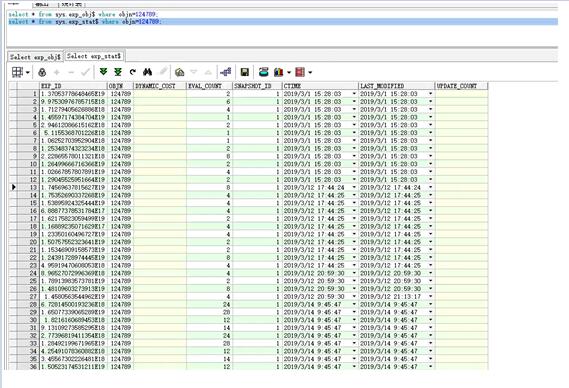Click EVAL_COUNT cell in row 2

pyautogui.click(x=209, y=102)
